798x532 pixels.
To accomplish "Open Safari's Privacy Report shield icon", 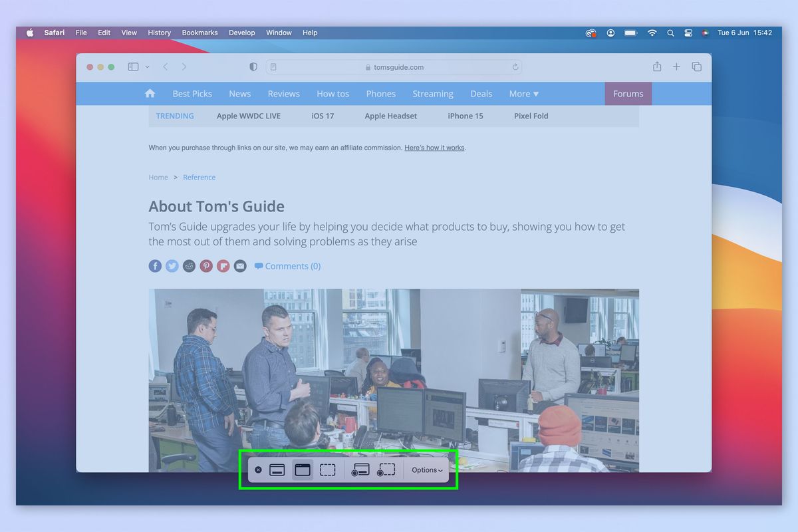I will coord(253,66).
